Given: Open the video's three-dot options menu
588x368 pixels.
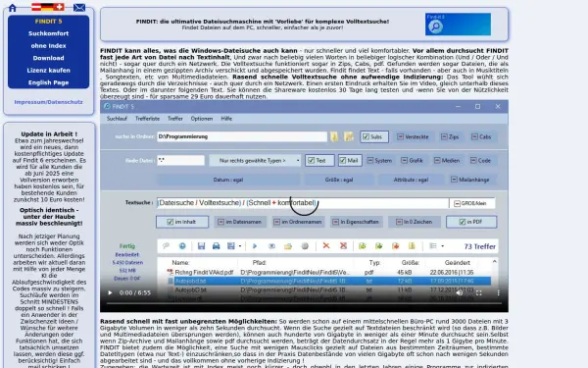Looking at the screenshot, I should [x=499, y=292].
